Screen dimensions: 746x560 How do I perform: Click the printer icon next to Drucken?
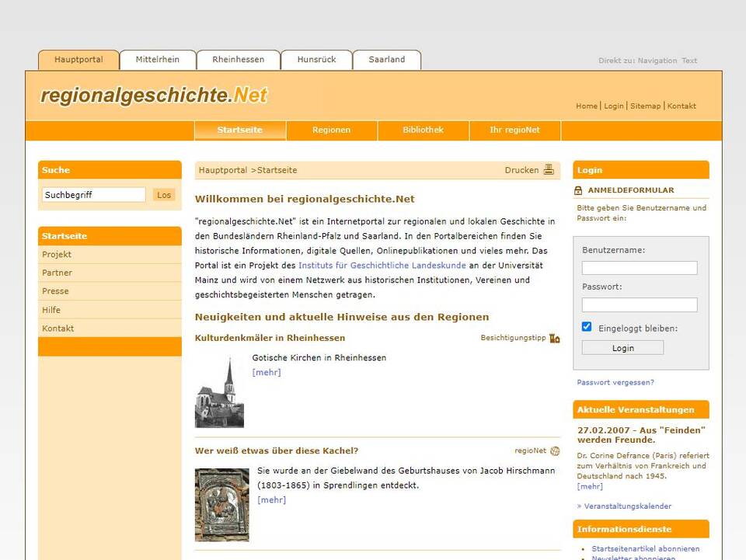coord(549,169)
